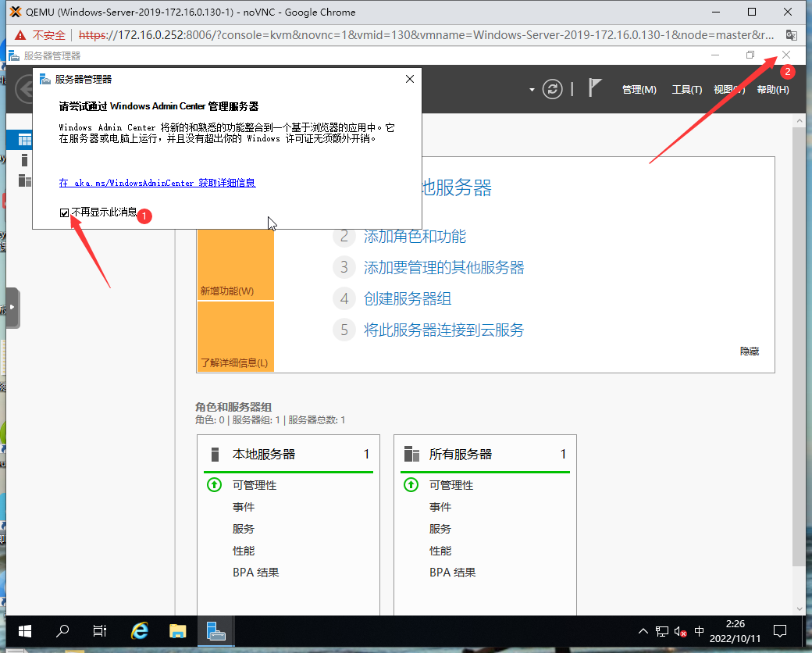This screenshot has width=812, height=653.
Task: Expand the dropdown arrow beside refresh
Action: point(532,90)
